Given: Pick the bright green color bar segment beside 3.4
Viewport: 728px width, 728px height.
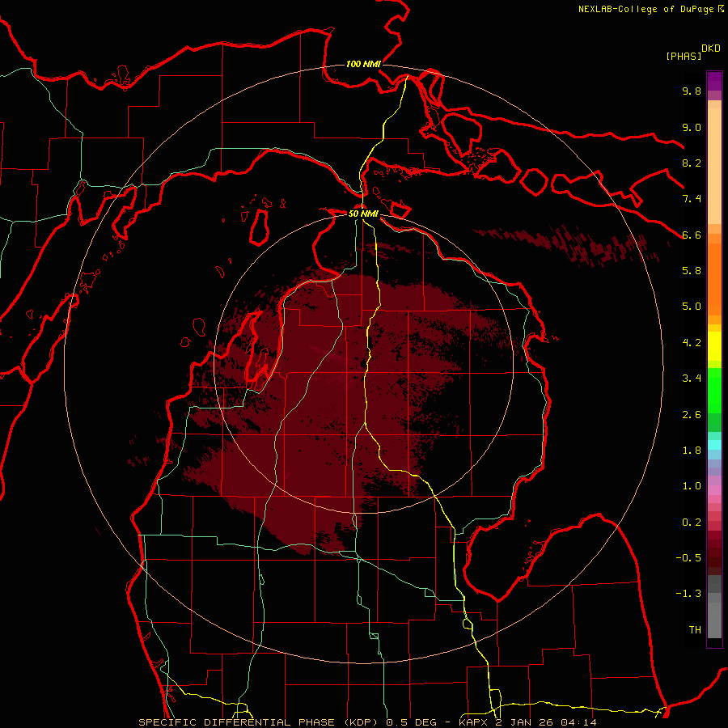Looking at the screenshot, I should [714, 390].
